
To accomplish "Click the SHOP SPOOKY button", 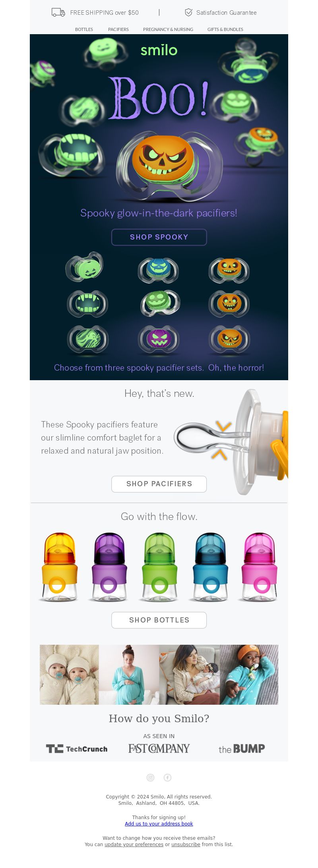I will tap(159, 237).
